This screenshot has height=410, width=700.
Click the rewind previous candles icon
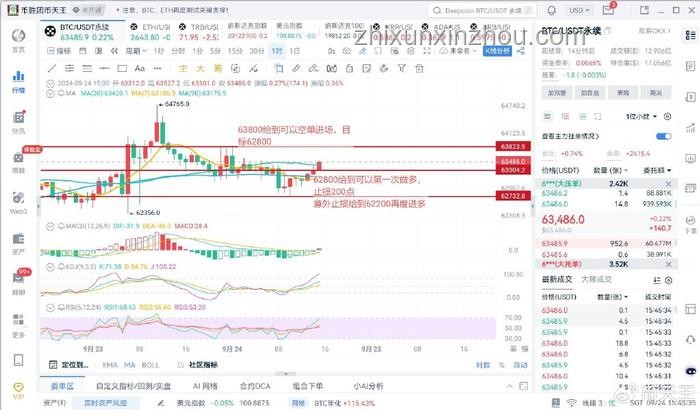[x=114, y=51]
